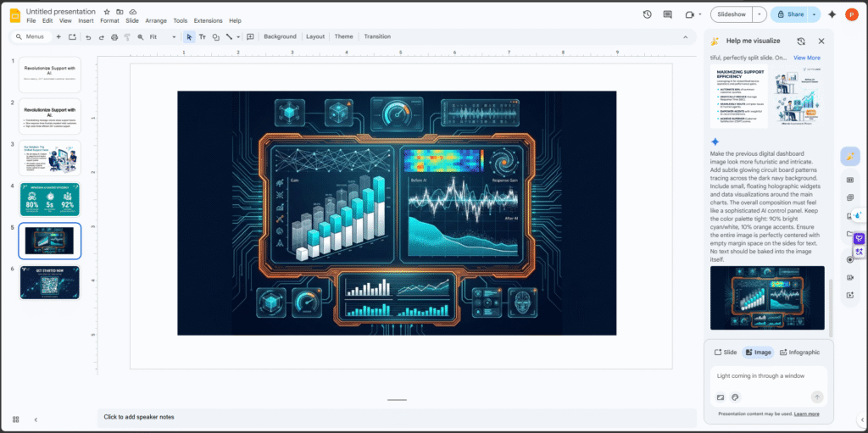Star the Untitled presentation

pyautogui.click(x=106, y=12)
